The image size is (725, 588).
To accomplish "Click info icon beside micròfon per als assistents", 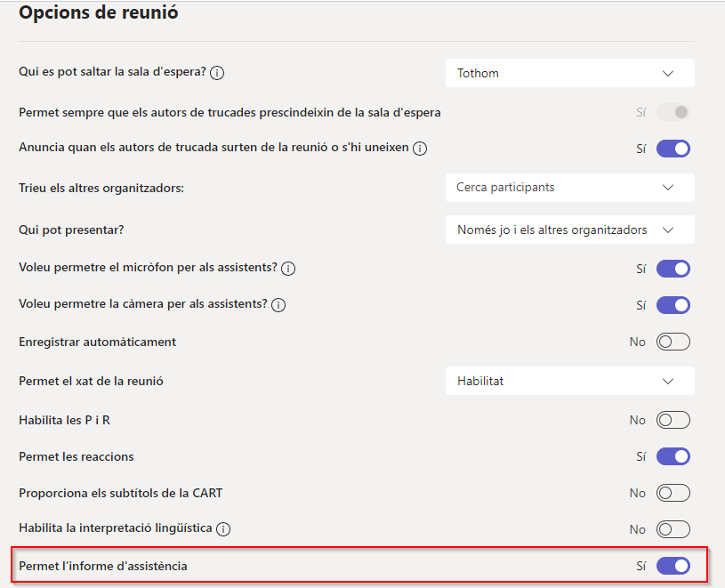I will (288, 269).
